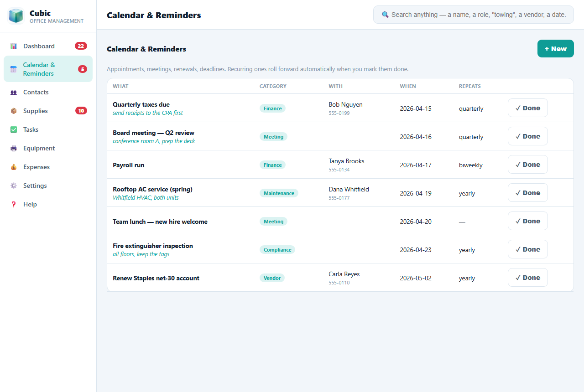Mark Fire extinguisher inspection as done
Viewport: 584px width, 392px height.
point(527,249)
